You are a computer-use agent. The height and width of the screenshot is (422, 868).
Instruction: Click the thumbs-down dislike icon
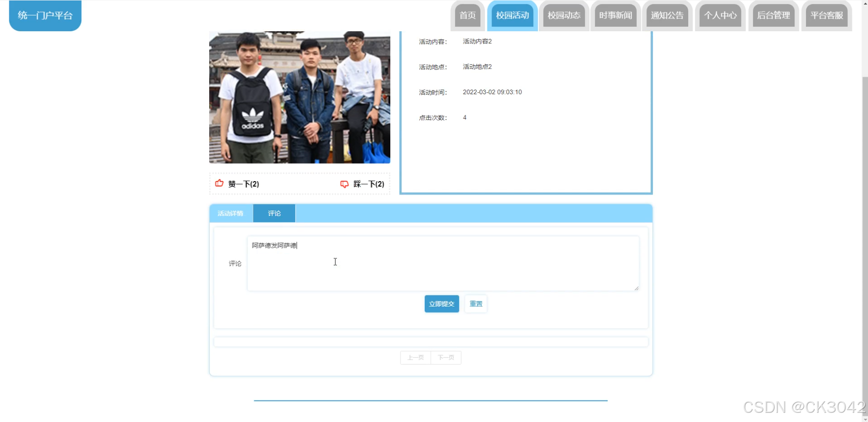345,183
